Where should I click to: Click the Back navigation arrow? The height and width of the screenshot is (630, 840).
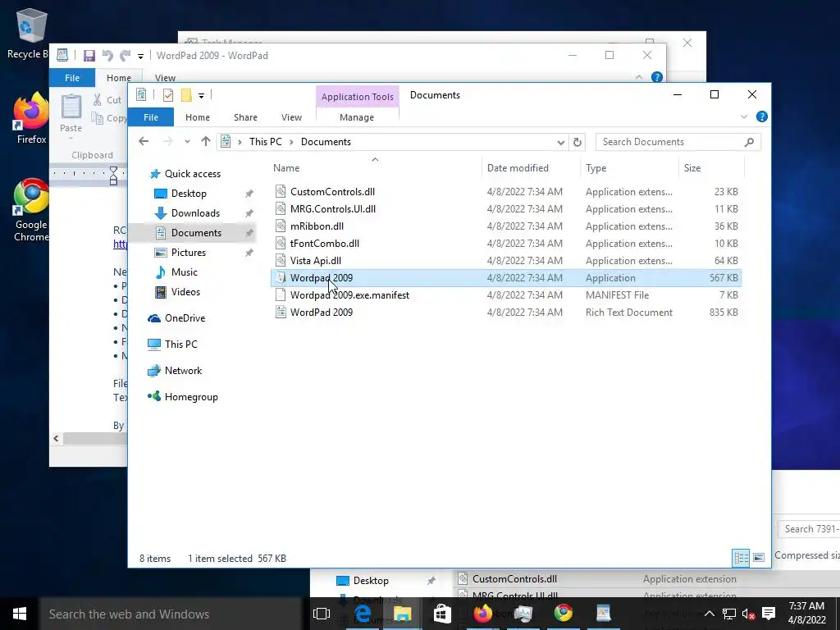[x=144, y=141]
